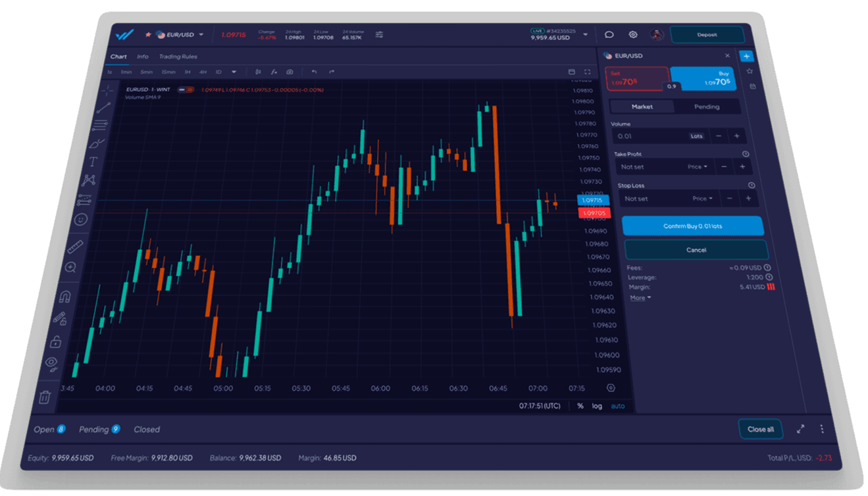868x496 pixels.
Task: Select the Pending order tab
Action: pos(707,107)
